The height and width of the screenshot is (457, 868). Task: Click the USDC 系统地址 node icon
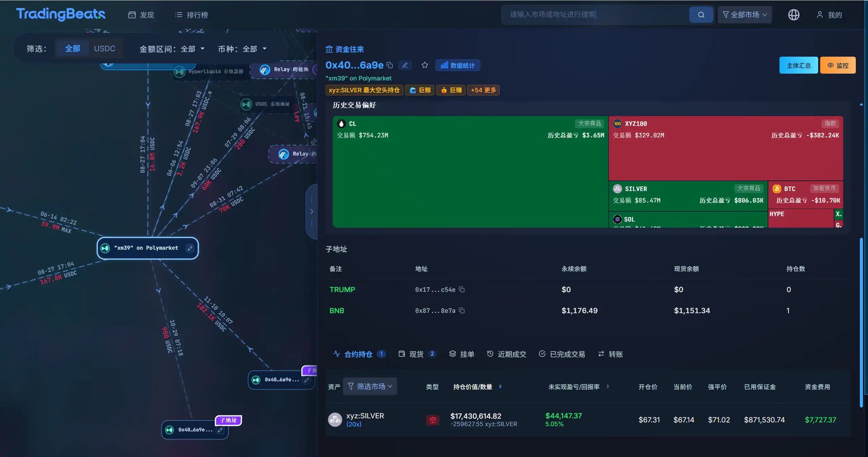click(x=246, y=104)
